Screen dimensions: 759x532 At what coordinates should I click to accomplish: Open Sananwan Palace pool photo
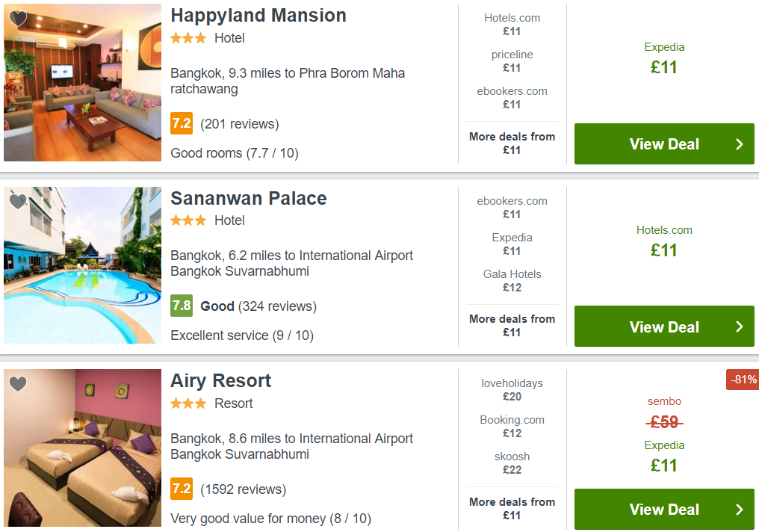coord(82,265)
